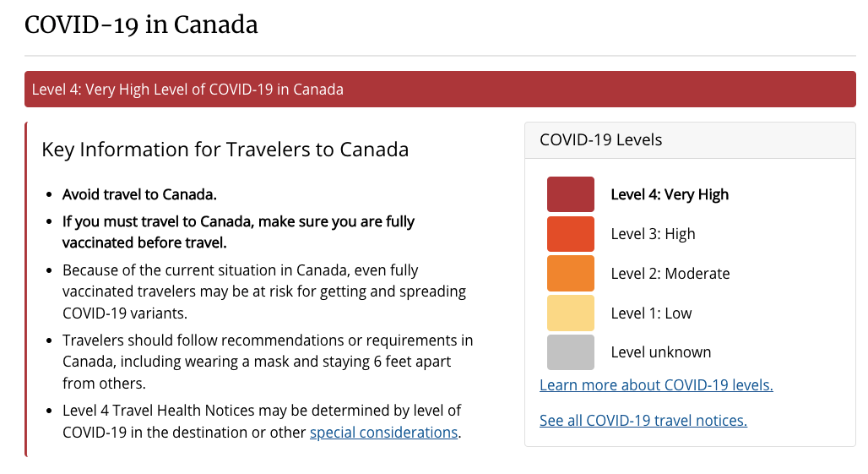The height and width of the screenshot is (474, 868).
Task: Click the 'Level 3: High' legend label
Action: pyautogui.click(x=653, y=234)
